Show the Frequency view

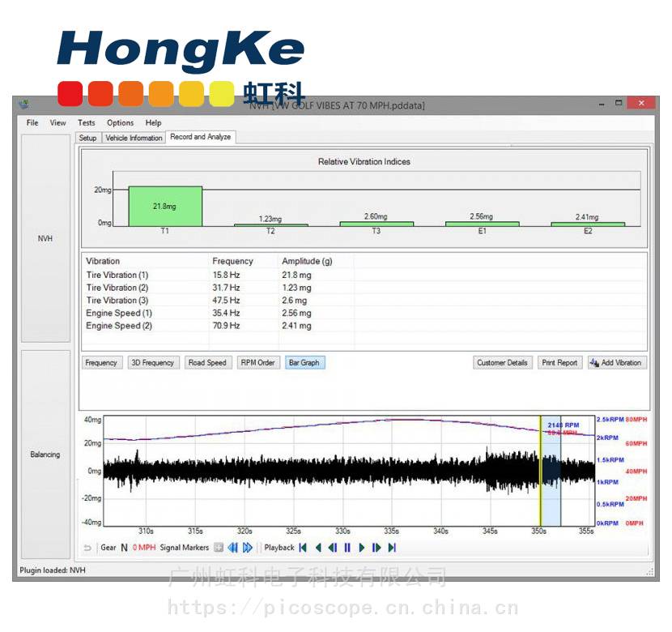[x=101, y=363]
